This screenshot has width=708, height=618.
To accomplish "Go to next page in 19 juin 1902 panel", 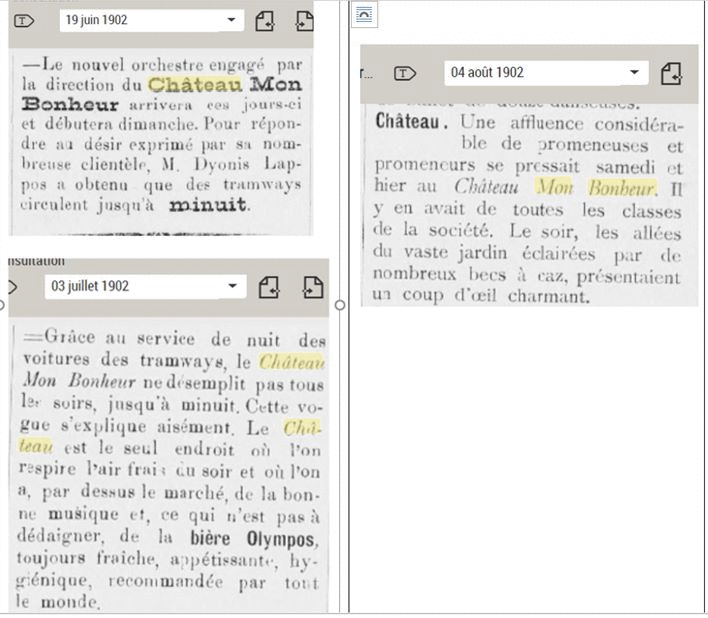I will click(x=305, y=21).
